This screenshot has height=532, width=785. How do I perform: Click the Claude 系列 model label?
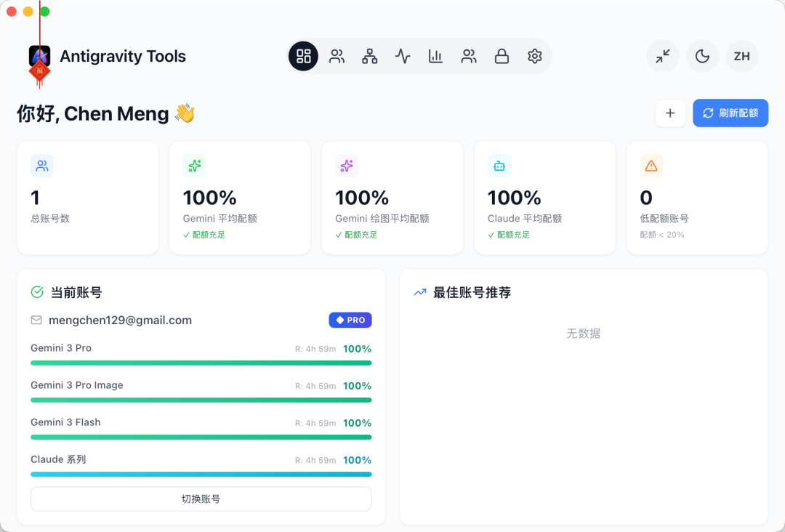tap(58, 459)
